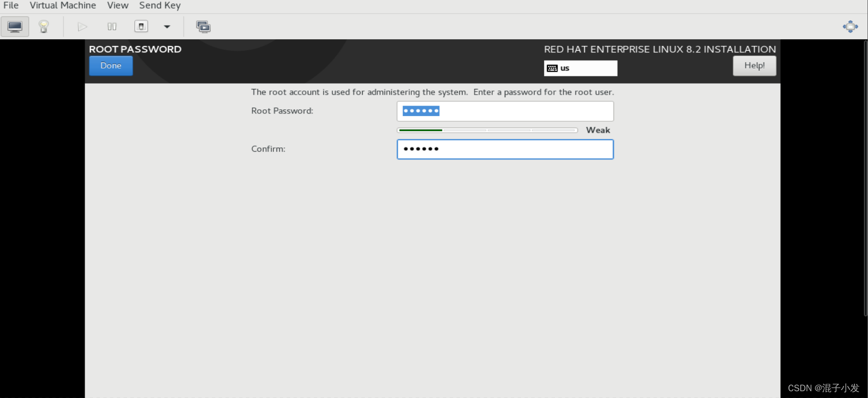868x398 pixels.
Task: Focus the Confirm password input field
Action: pos(505,149)
